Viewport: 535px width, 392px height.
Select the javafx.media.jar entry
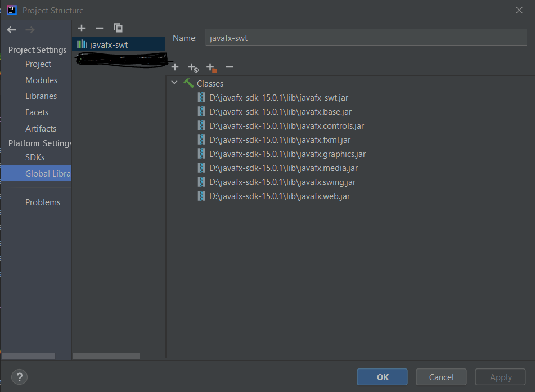tap(284, 168)
